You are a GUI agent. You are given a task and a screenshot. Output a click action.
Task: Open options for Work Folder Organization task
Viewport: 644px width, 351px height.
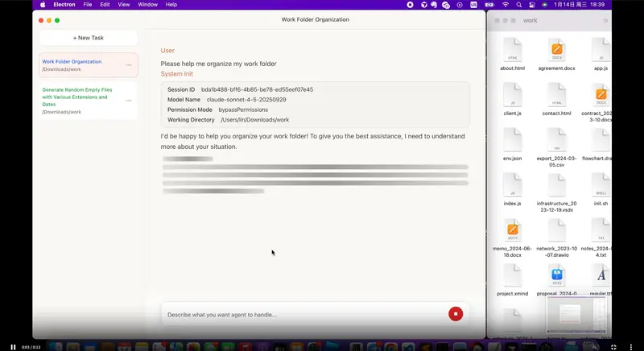(x=129, y=65)
